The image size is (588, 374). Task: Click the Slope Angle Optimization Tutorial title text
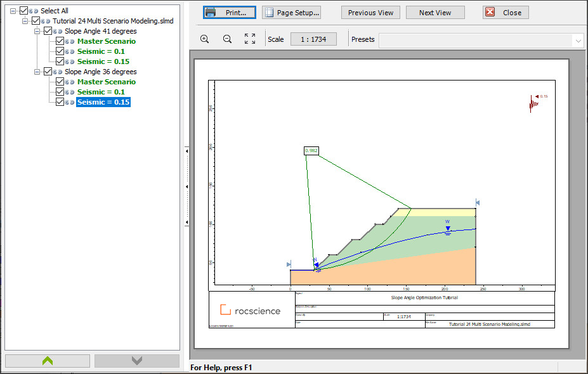[x=424, y=297]
